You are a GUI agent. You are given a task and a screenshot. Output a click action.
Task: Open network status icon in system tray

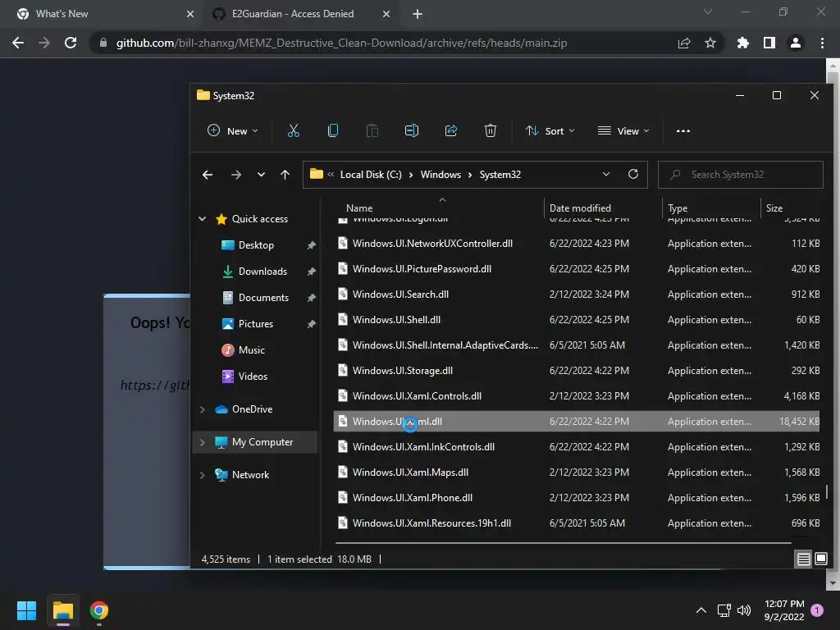point(724,610)
